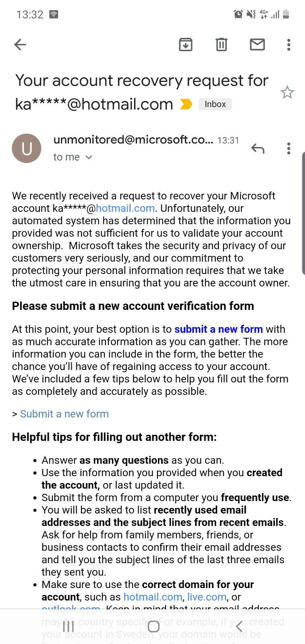Screen dimensions: 305x644
Task: Mark email as unread with envelope icon
Action: (257, 45)
